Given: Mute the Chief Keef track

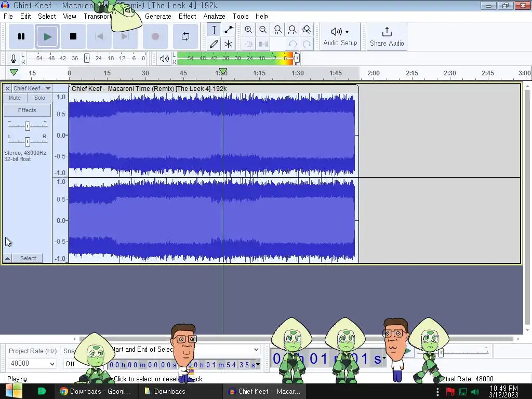Looking at the screenshot, I should [x=15, y=98].
